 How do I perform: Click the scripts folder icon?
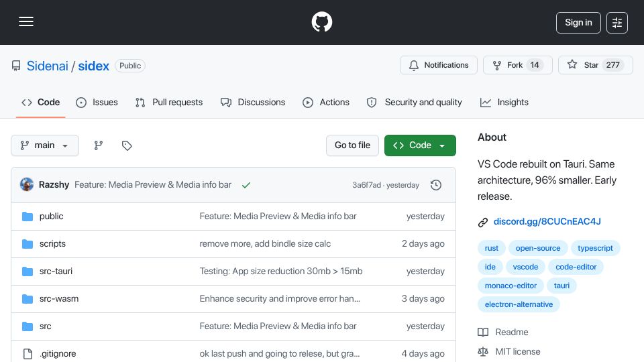pyautogui.click(x=28, y=244)
